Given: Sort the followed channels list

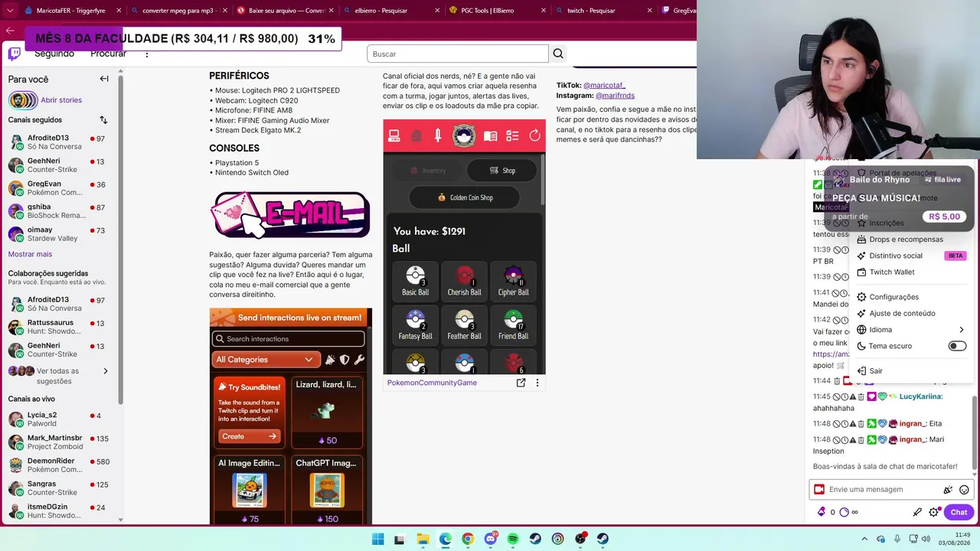Looking at the screenshot, I should [103, 120].
